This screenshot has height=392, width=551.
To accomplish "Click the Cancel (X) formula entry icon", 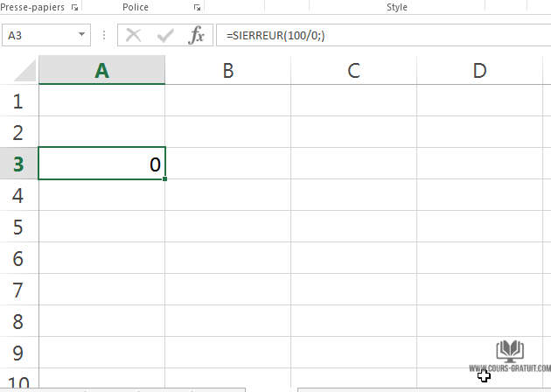I will coord(134,36).
